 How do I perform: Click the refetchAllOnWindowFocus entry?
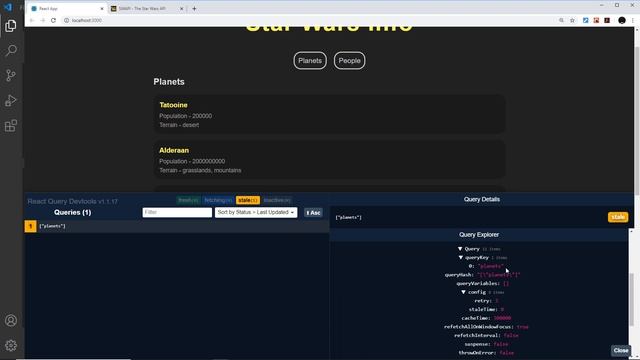tap(486, 327)
